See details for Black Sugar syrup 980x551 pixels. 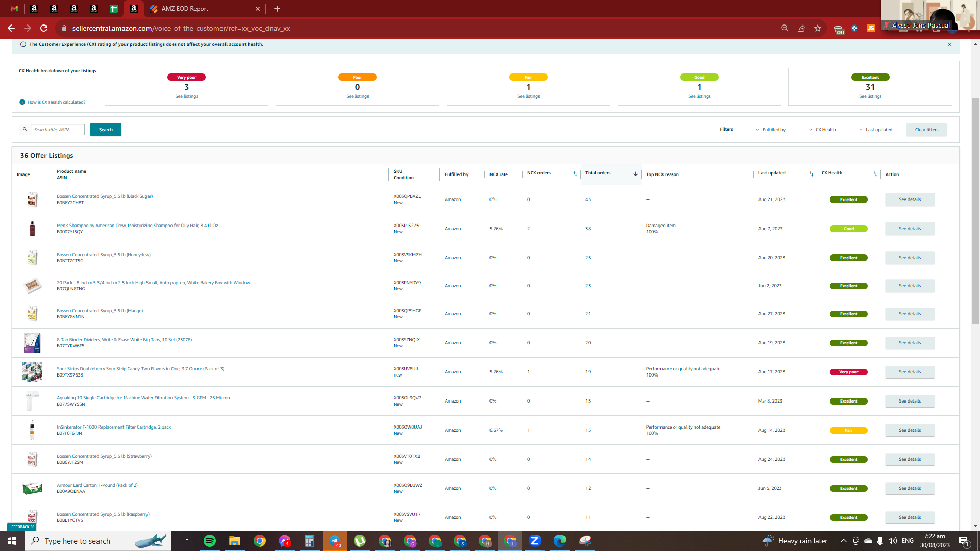tap(910, 199)
